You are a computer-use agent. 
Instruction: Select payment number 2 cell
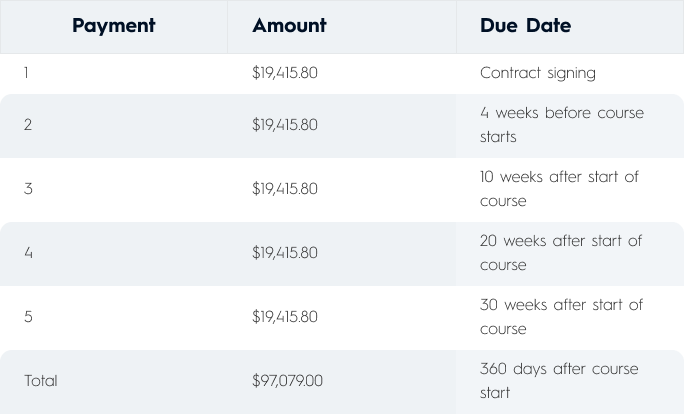(x=28, y=125)
